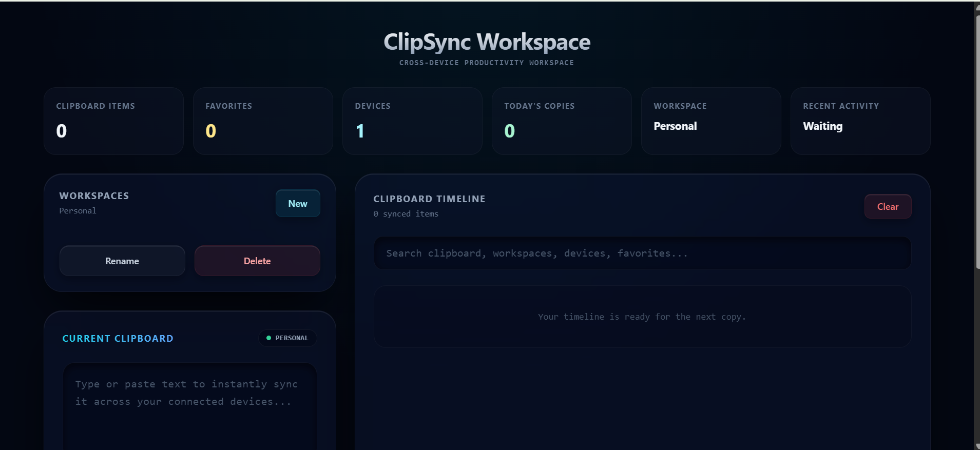Click the WORKSPACES panel heading
The image size is (980, 450).
pyautogui.click(x=94, y=196)
